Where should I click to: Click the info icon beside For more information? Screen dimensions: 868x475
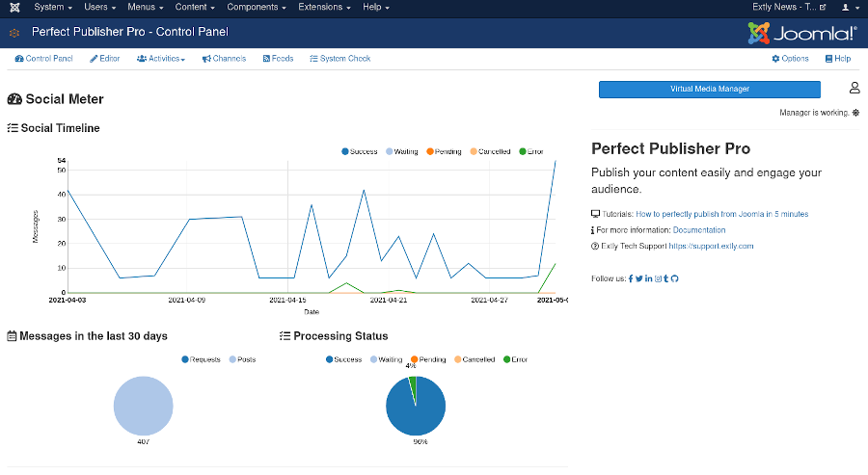click(x=592, y=230)
